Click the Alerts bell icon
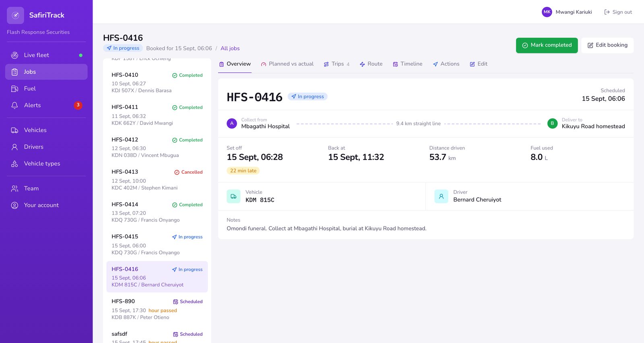Viewport: 644px width, 343px height. (x=14, y=105)
